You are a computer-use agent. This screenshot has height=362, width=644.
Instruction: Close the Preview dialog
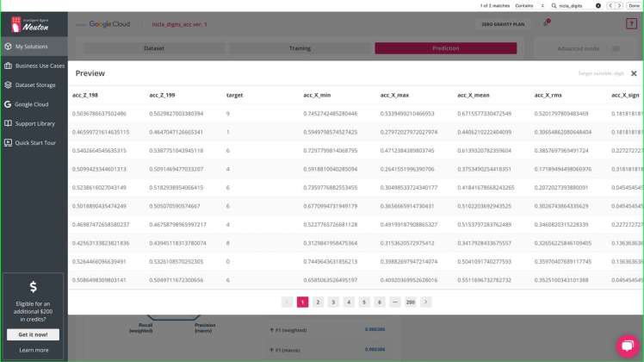click(x=634, y=73)
